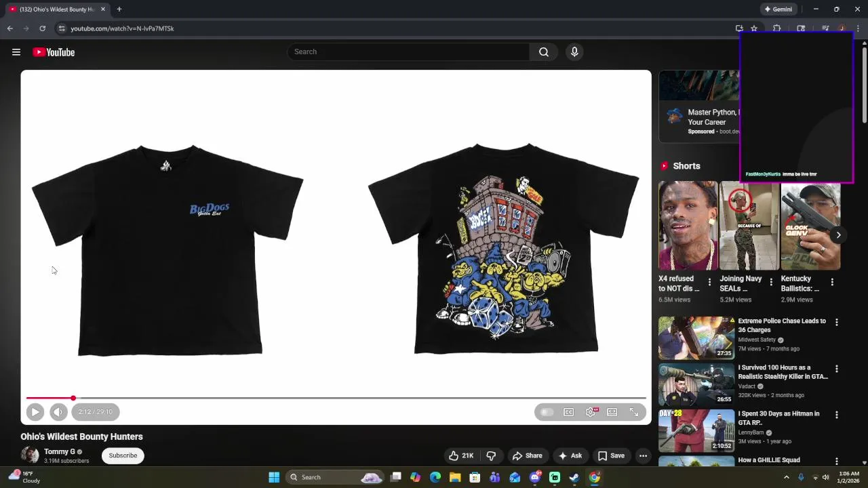Open the Chrome three-dot menu

click(858, 28)
